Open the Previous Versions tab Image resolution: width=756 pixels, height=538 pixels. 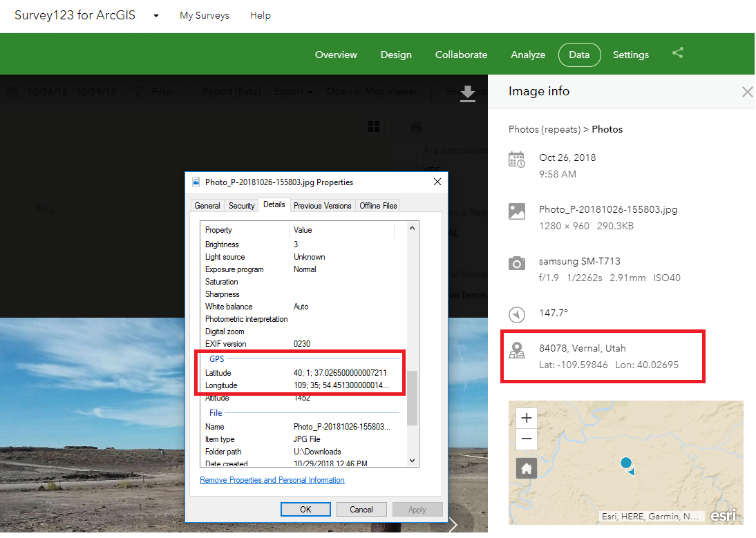point(323,206)
